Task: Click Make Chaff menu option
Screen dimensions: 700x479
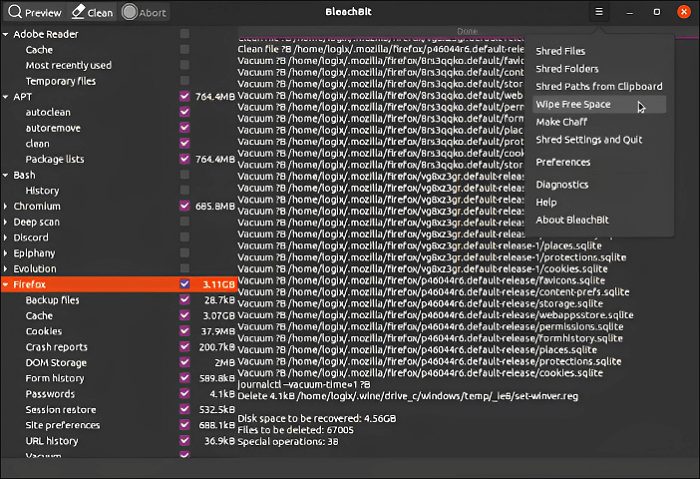Action: click(x=561, y=122)
